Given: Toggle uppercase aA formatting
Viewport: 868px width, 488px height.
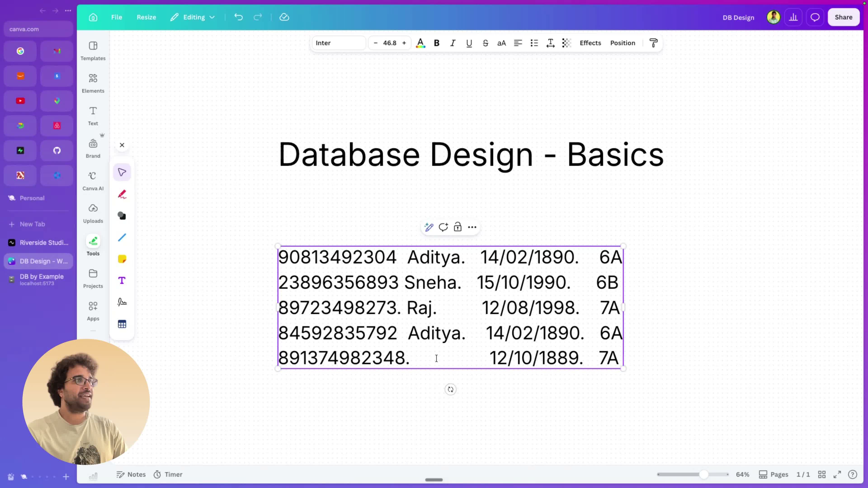Looking at the screenshot, I should point(502,43).
